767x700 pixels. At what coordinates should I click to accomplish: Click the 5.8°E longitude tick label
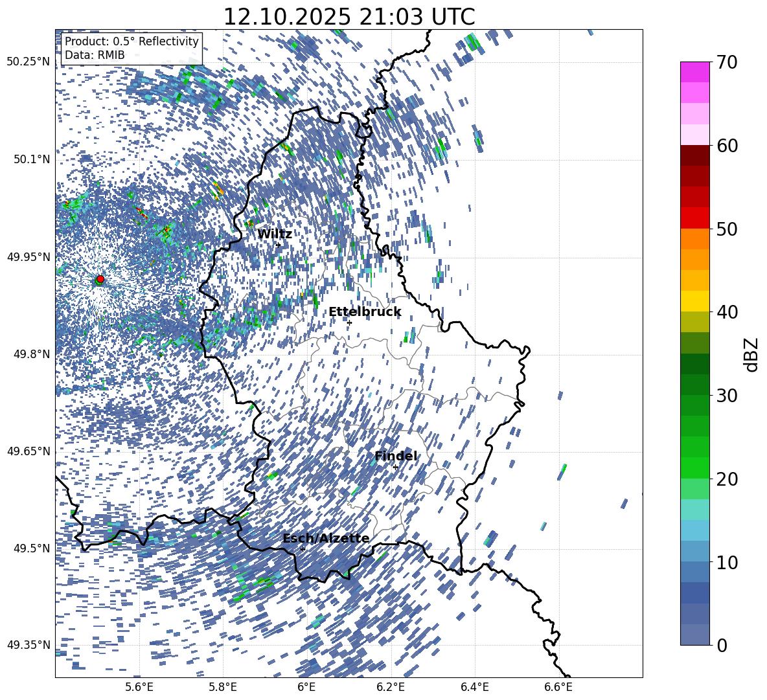pyautogui.click(x=223, y=687)
